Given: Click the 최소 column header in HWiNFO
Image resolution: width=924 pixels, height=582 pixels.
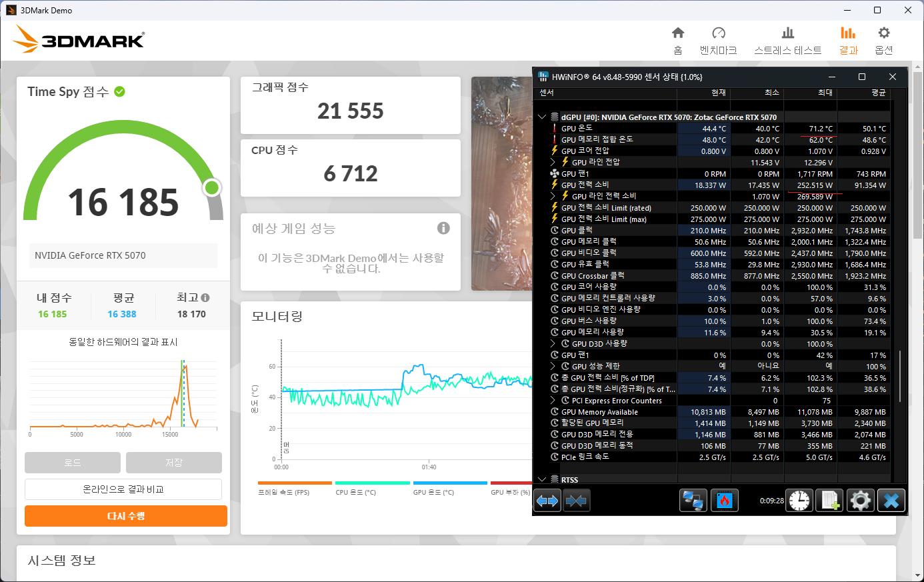Looking at the screenshot, I should click(757, 93).
